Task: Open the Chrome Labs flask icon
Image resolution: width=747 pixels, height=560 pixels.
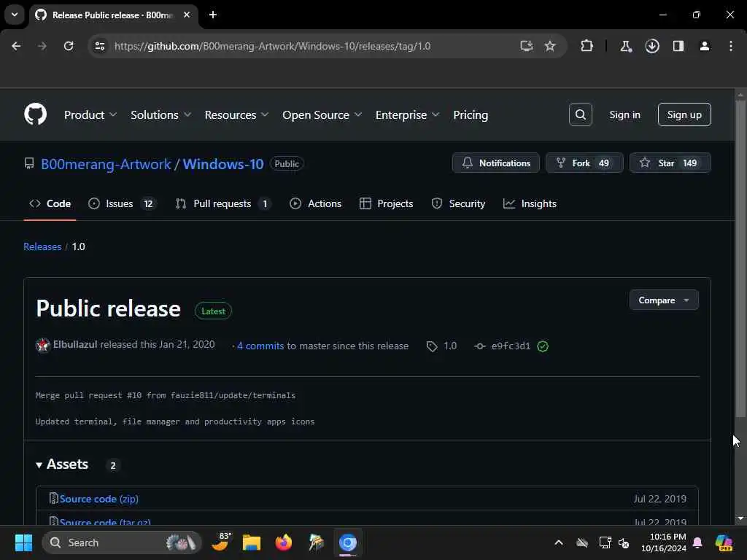Action: point(625,46)
